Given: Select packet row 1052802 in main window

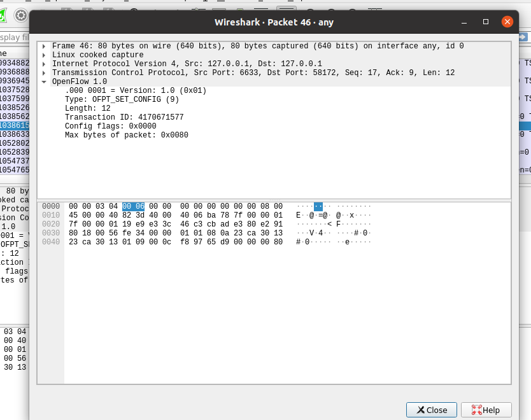Looking at the screenshot, I should pyautogui.click(x=15, y=143).
